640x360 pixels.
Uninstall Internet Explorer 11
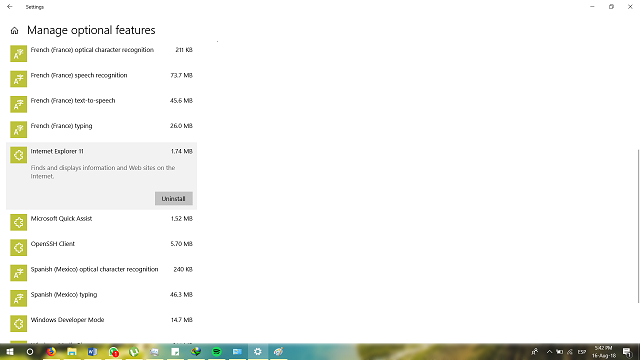(x=173, y=198)
